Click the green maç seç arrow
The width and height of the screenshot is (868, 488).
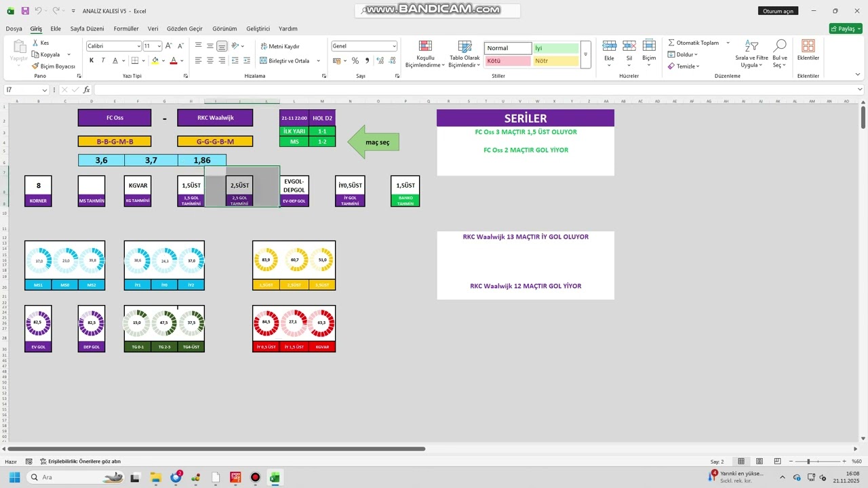(373, 142)
